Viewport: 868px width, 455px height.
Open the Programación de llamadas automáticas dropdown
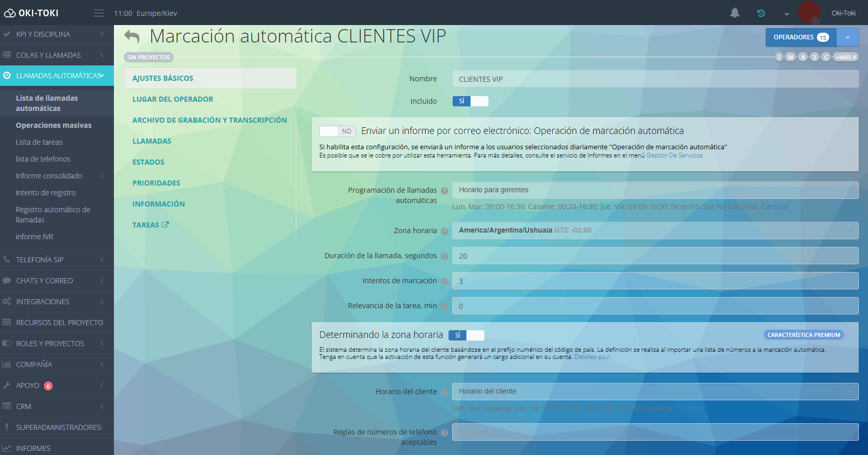pyautogui.click(x=654, y=190)
